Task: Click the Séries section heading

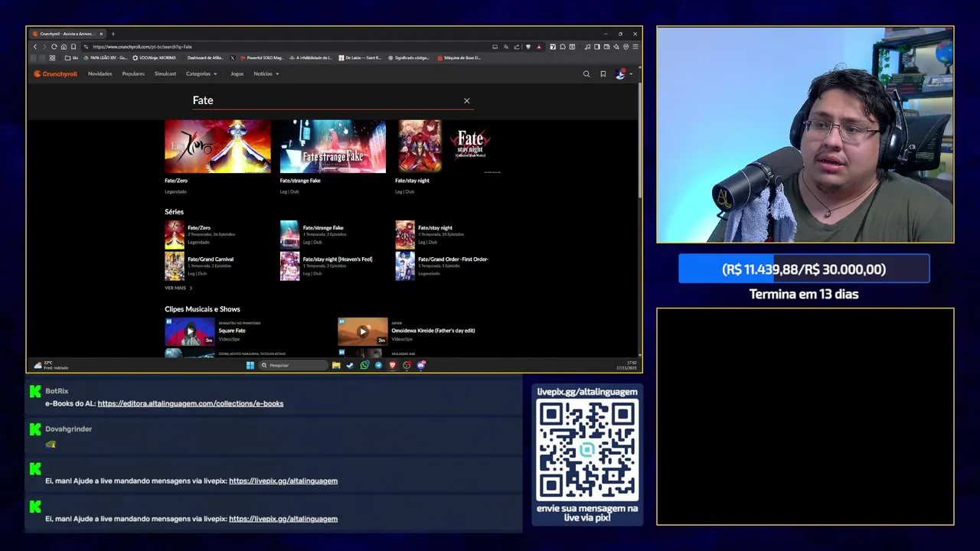Action: point(174,212)
